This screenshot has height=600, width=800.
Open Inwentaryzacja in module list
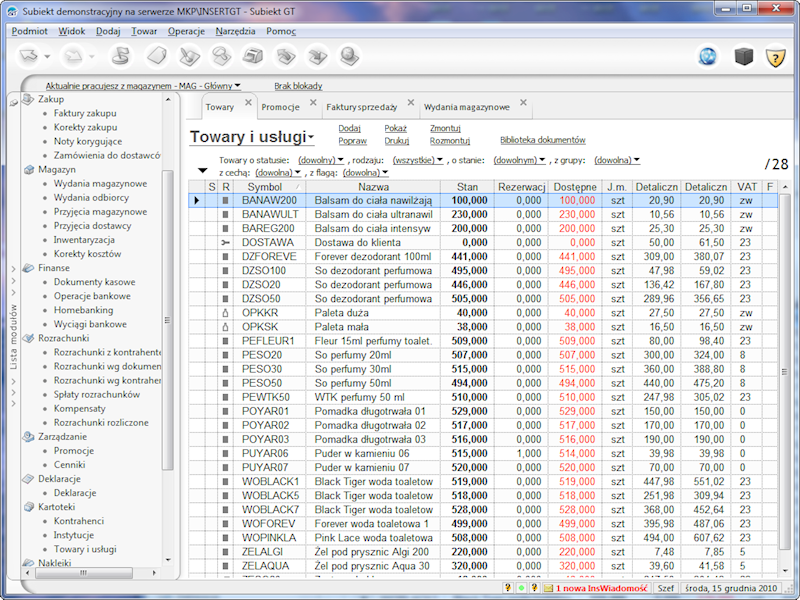(84, 240)
